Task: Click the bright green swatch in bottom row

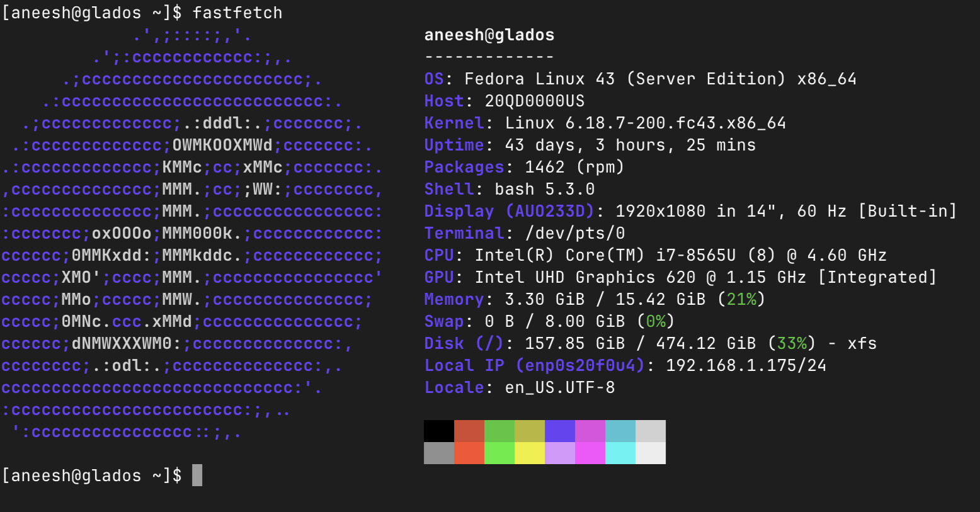Action: (x=499, y=453)
